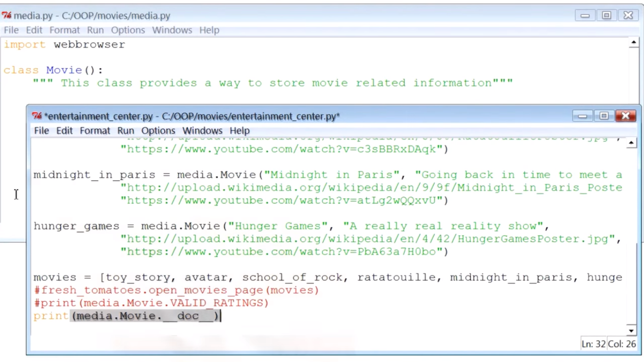
Task: Click the 'print' keyword on last line
Action: pos(51,316)
